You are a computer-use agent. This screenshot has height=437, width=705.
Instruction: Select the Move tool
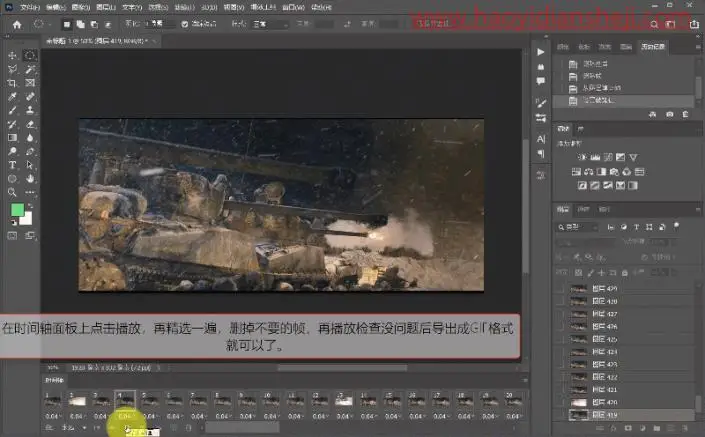point(13,55)
